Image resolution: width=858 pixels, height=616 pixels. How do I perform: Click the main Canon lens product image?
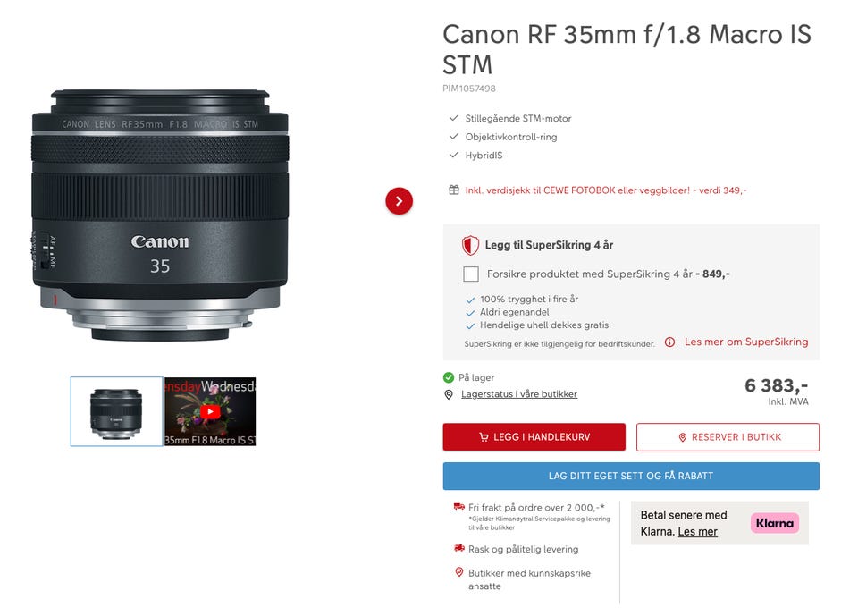click(x=160, y=215)
